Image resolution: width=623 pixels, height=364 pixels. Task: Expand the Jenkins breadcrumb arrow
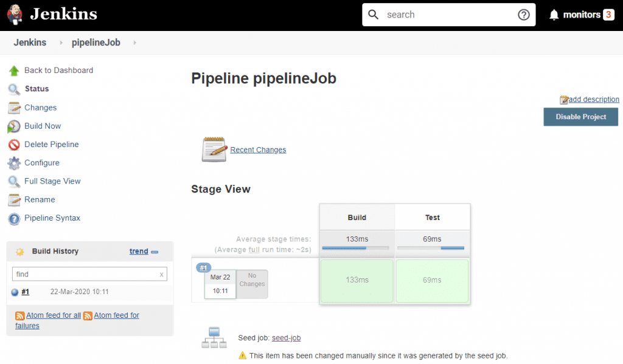coord(61,43)
